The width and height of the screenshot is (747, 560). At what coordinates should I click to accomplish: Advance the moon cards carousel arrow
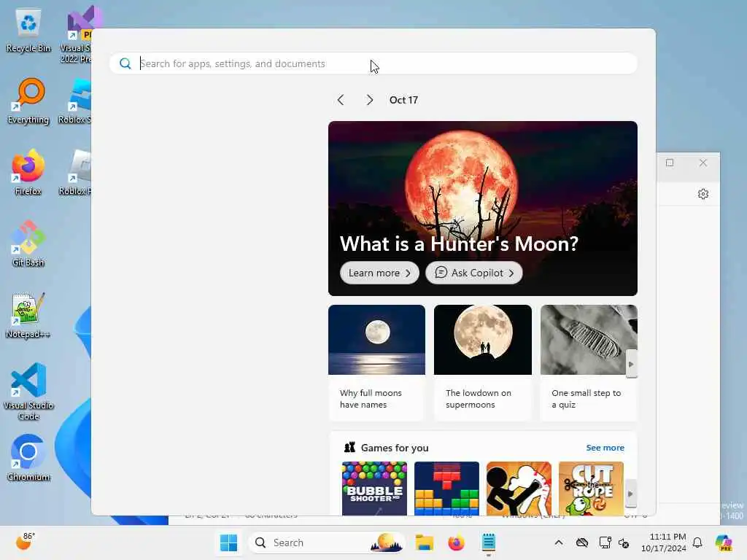coord(631,364)
